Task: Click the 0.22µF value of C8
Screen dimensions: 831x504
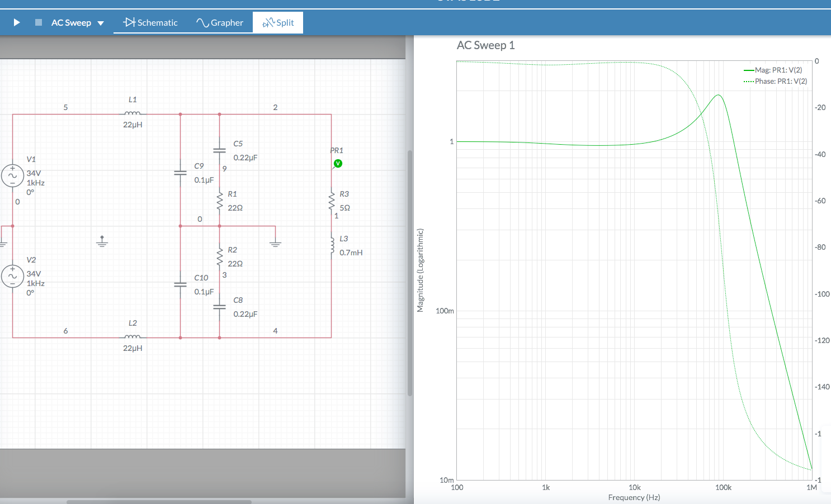Action: 245,314
